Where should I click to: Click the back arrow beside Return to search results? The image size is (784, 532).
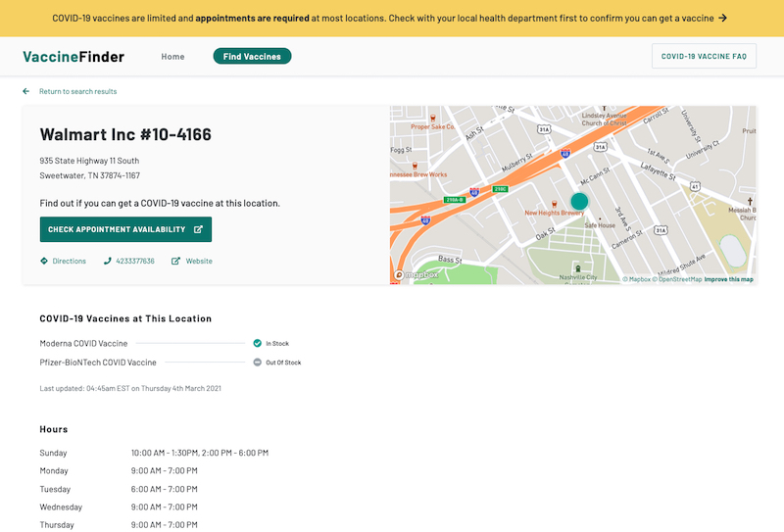[26, 91]
